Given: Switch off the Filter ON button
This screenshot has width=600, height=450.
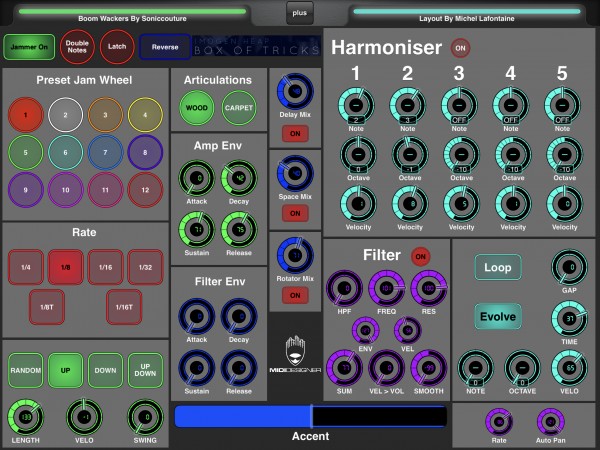Looking at the screenshot, I should 421,257.
